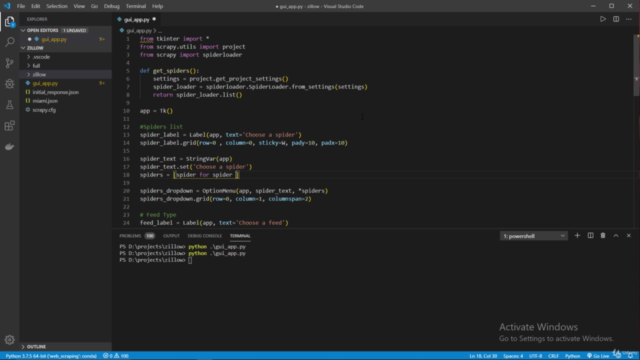Split the terminal pane
The width and height of the screenshot is (640, 360).
click(590, 236)
